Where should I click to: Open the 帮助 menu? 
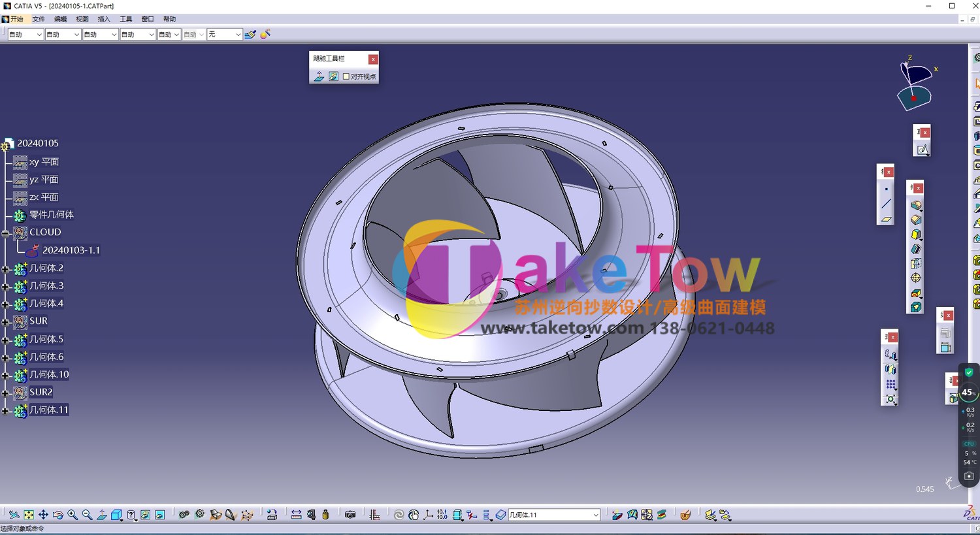click(x=169, y=19)
